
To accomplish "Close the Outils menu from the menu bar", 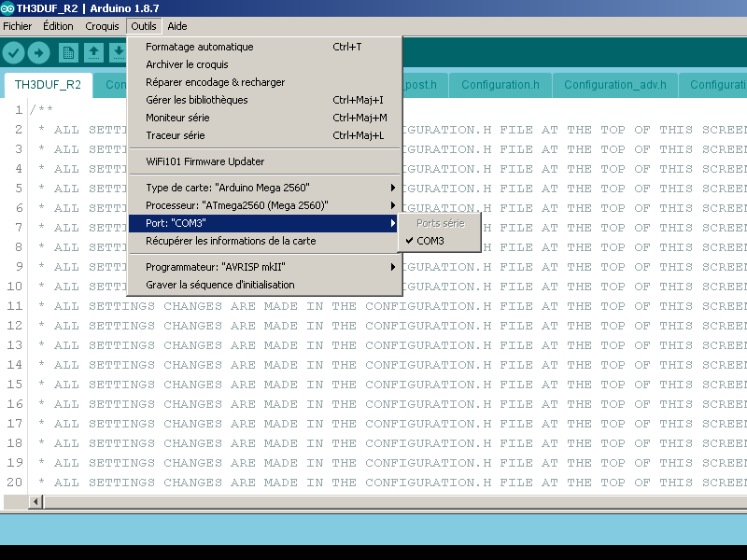I will point(144,26).
